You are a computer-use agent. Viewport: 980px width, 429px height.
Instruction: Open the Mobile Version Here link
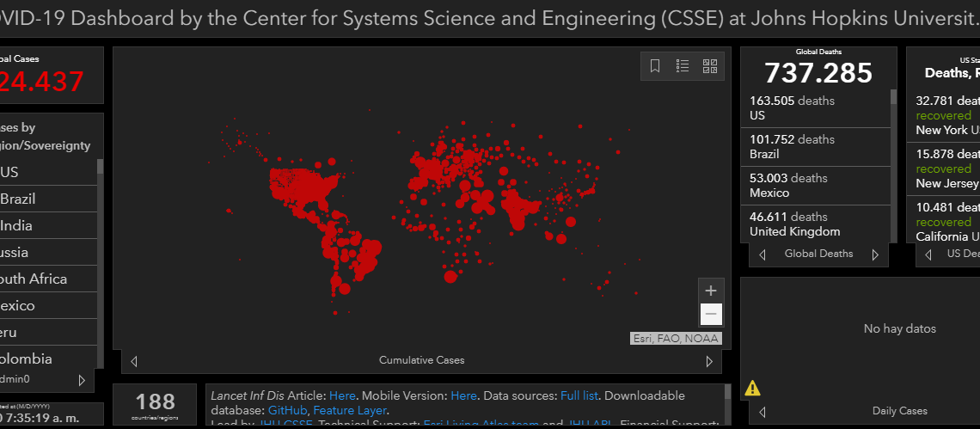(463, 395)
